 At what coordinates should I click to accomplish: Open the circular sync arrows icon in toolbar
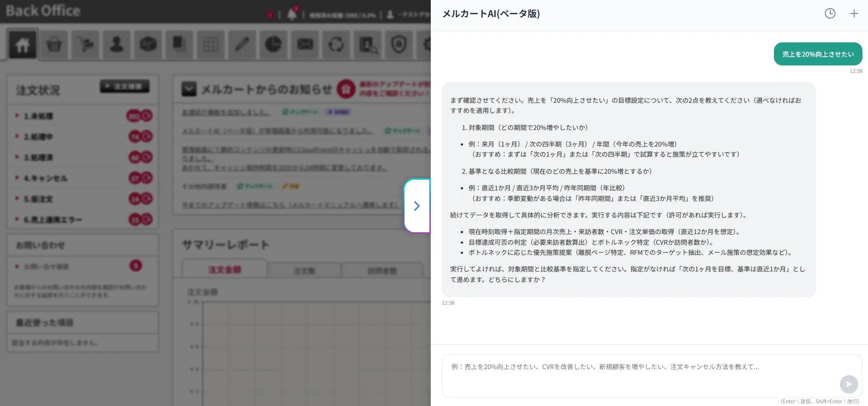(x=336, y=45)
